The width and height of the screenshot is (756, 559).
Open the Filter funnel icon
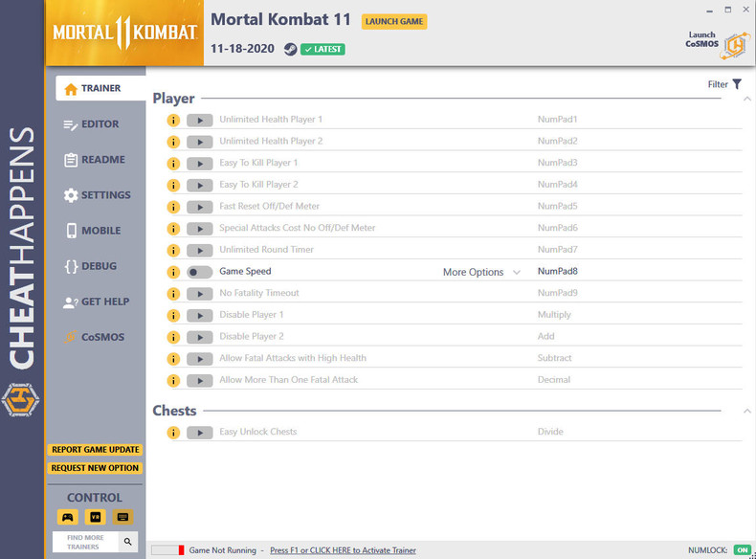(737, 84)
